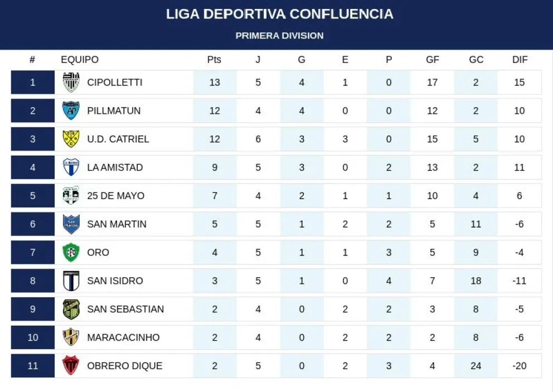553x392 pixels.
Task: Click the GF column header
Action: (433, 60)
